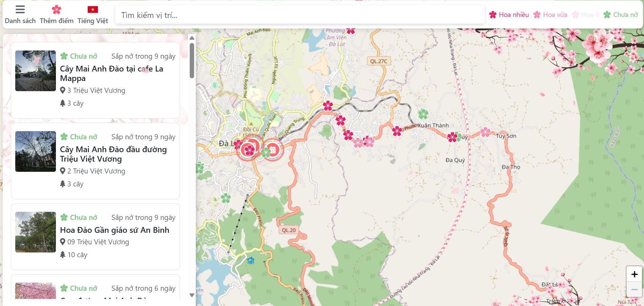Click the light pink flower marker near Tuý Sơn
The image size is (644, 306).
click(485, 132)
